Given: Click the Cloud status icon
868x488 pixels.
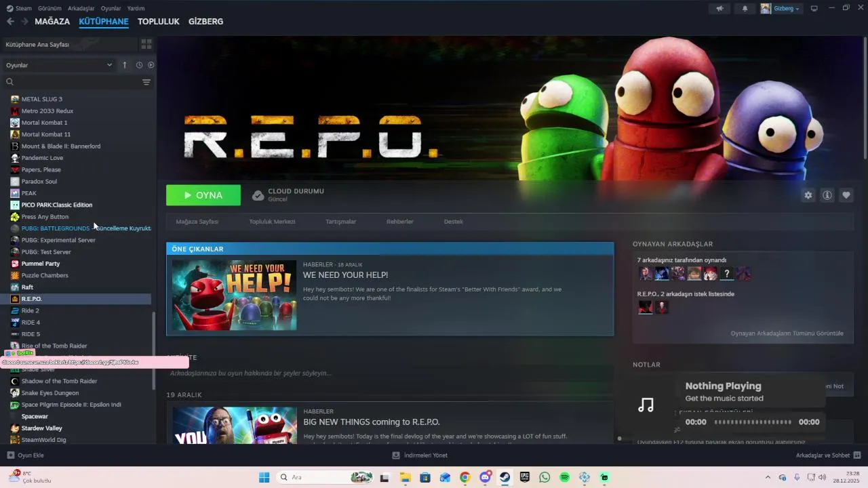Looking at the screenshot, I should [x=258, y=195].
